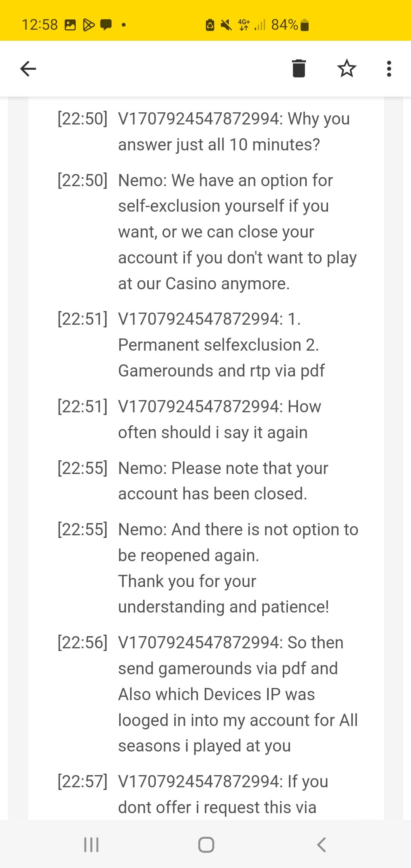This screenshot has height=868, width=411.
Task: Tap the back arrow in email header
Action: [28, 69]
